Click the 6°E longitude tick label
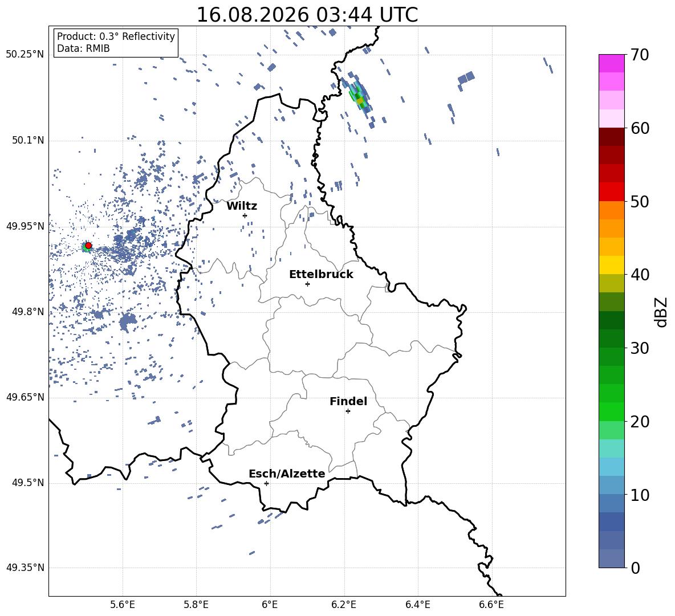Viewport: 675px width, 616px height. (x=270, y=605)
